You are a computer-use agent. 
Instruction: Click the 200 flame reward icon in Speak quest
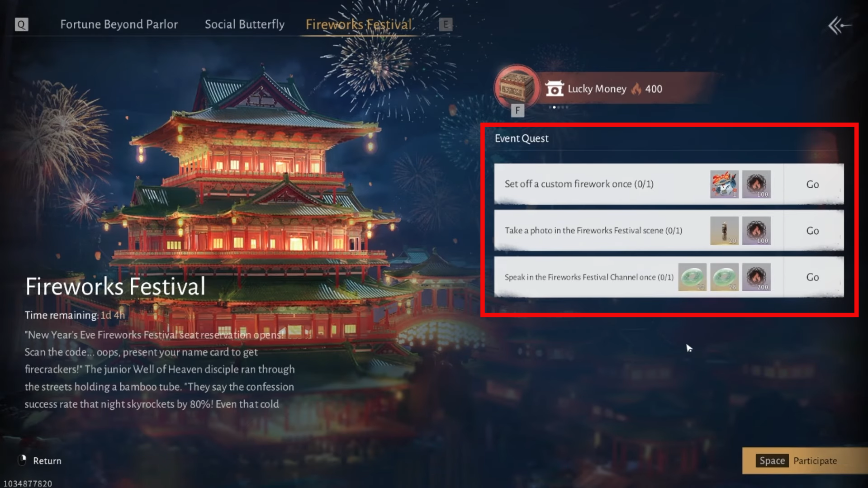756,277
